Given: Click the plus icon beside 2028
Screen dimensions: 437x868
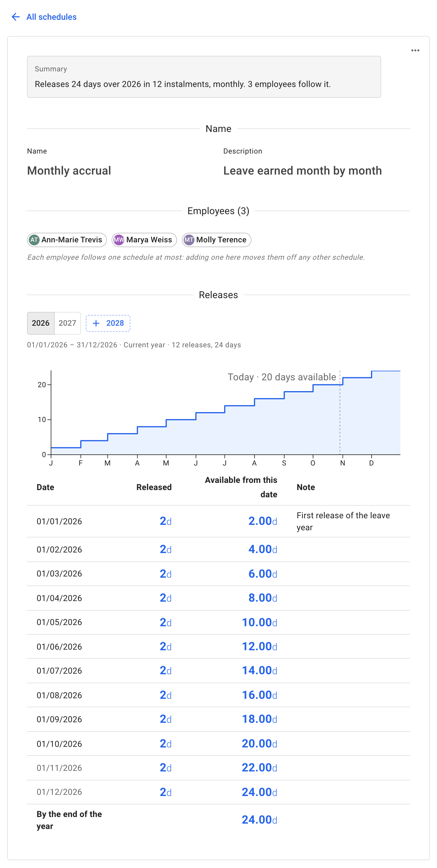Looking at the screenshot, I should (96, 324).
